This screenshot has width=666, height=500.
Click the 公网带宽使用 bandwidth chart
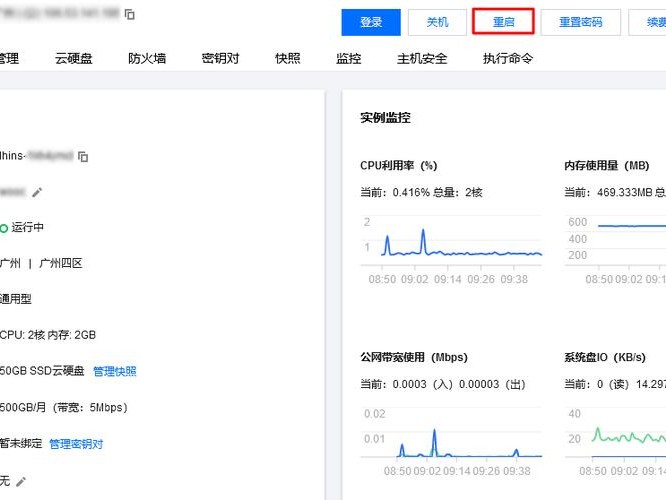[451, 440]
